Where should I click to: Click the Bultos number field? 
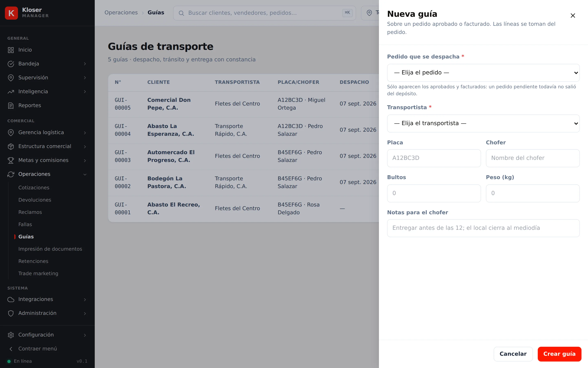click(434, 193)
